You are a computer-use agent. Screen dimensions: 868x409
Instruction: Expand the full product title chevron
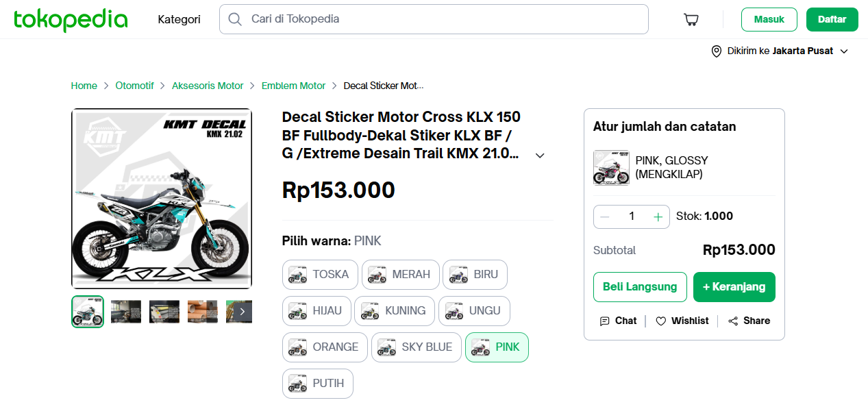coord(540,156)
